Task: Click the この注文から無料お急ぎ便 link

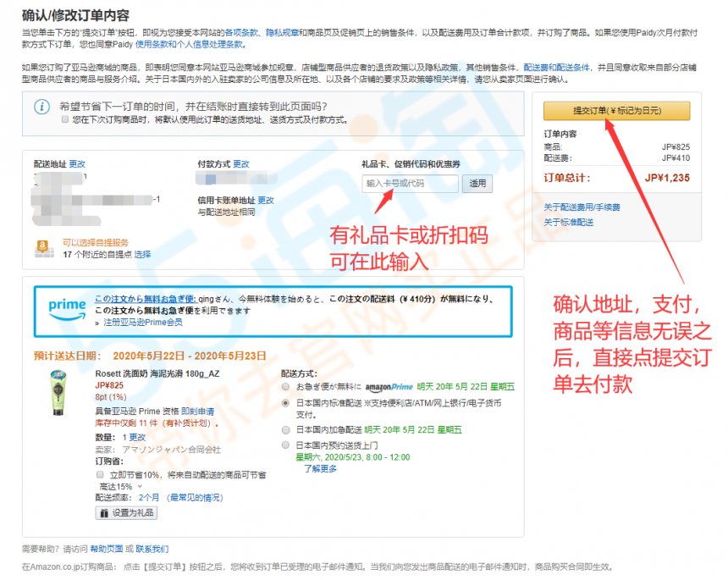Action: (x=146, y=299)
